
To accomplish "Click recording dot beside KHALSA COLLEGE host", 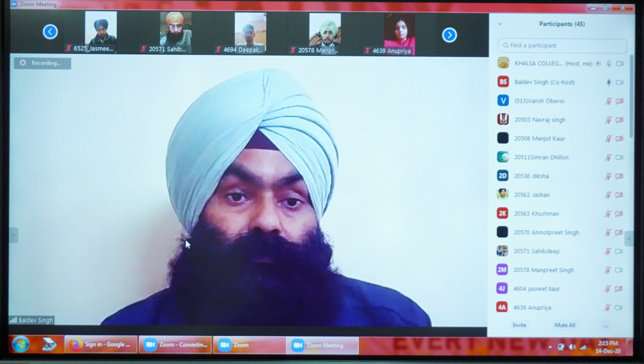I will (x=598, y=63).
